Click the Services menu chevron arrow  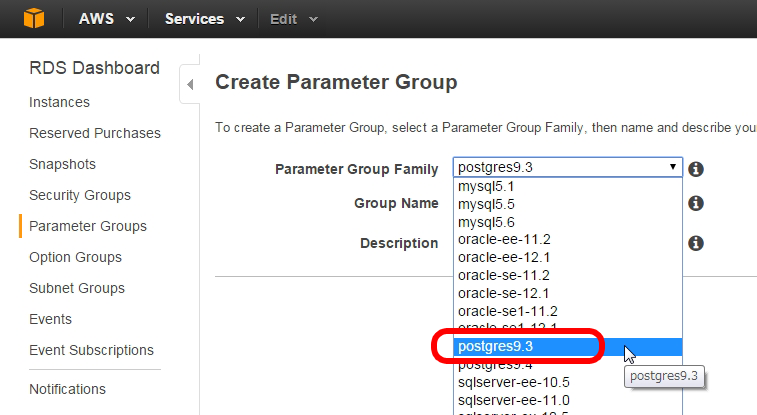[240, 20]
